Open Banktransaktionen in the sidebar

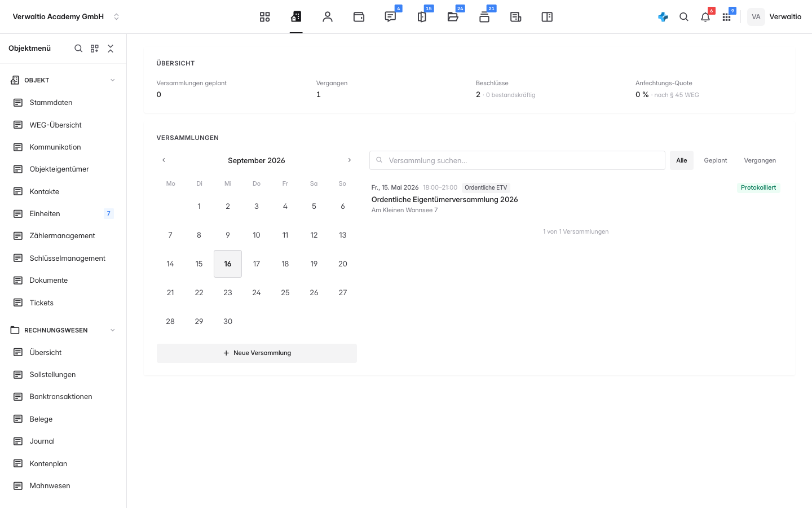pyautogui.click(x=63, y=397)
